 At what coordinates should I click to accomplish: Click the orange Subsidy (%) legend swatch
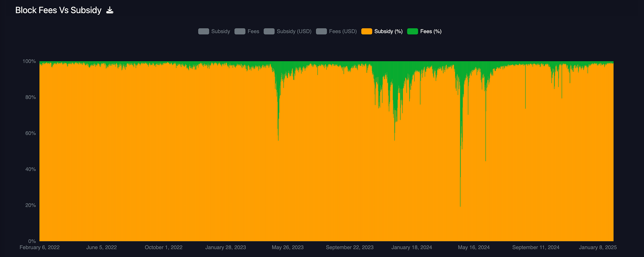pos(367,31)
